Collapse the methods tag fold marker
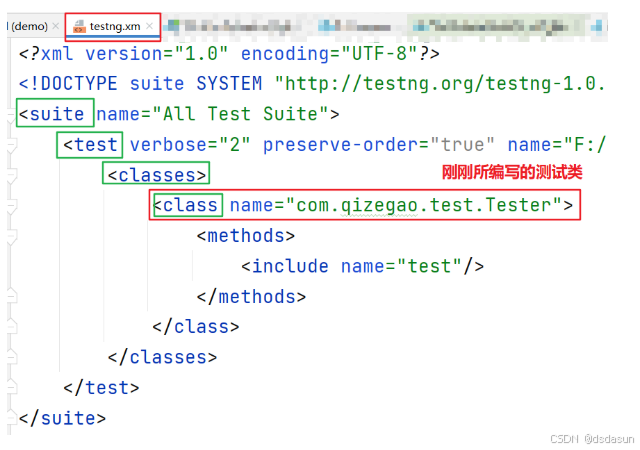This screenshot has width=640, height=450. pos(11,238)
